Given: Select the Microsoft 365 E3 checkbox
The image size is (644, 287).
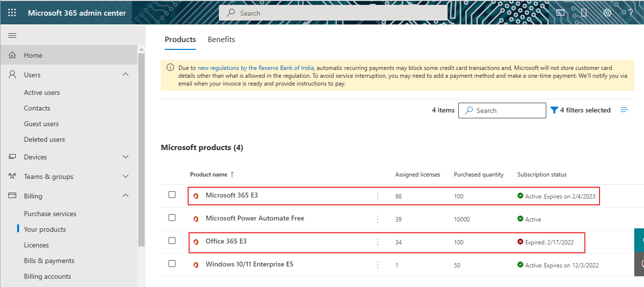Looking at the screenshot, I should tap(172, 195).
